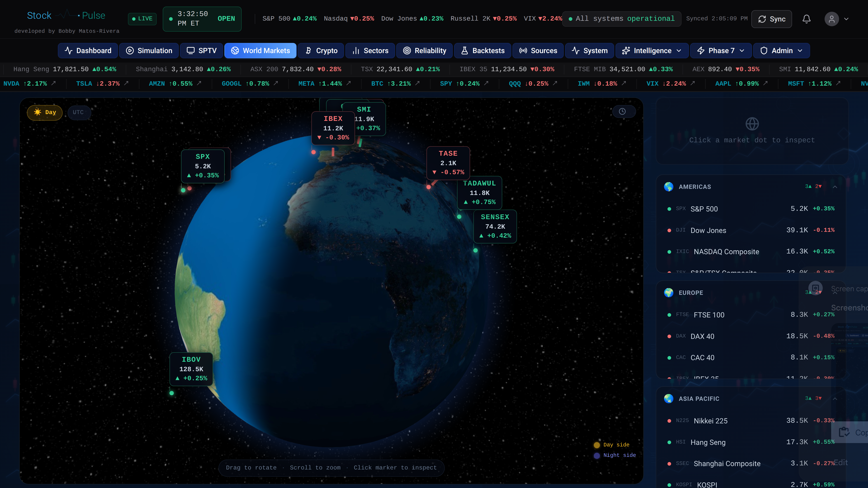
Task: Click the Stock Pulse logo
Action: point(66,16)
